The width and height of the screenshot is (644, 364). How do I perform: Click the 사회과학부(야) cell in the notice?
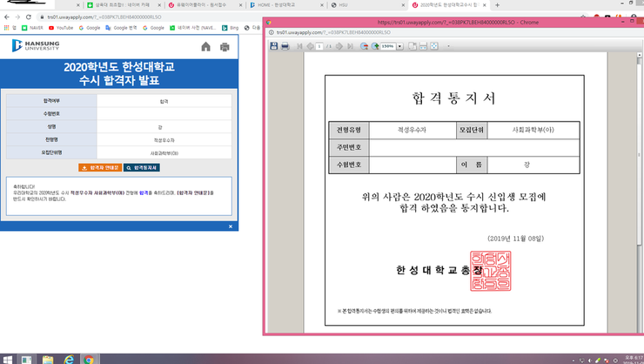coord(533,130)
